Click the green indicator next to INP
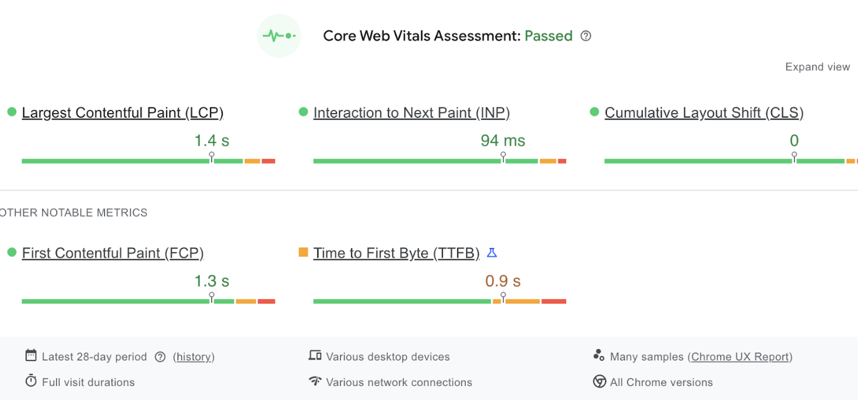 303,112
